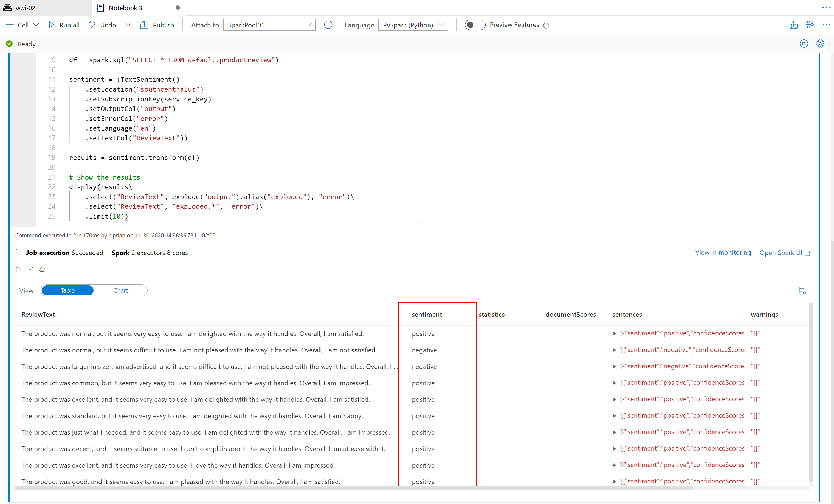Clear the cell output eraser icon
Screen dimensions: 834x504
(x=42, y=269)
